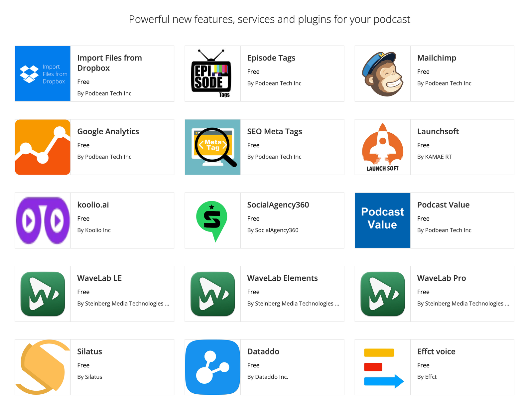This screenshot has width=532, height=403.
Task: Select the WaveLab LE icon
Action: click(x=42, y=294)
